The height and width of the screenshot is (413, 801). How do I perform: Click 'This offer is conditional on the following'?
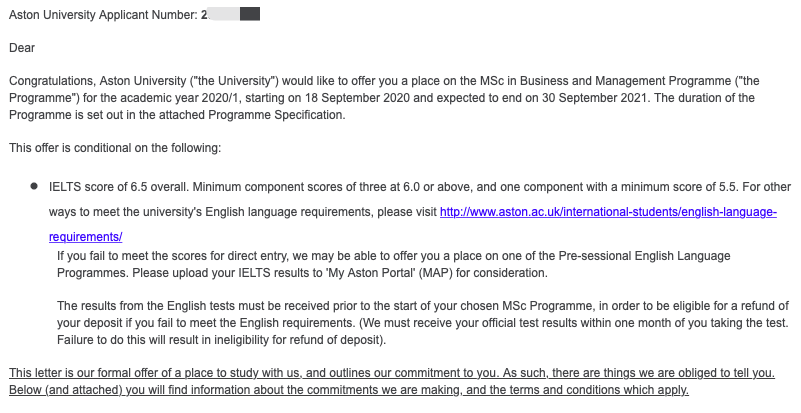tap(115, 148)
